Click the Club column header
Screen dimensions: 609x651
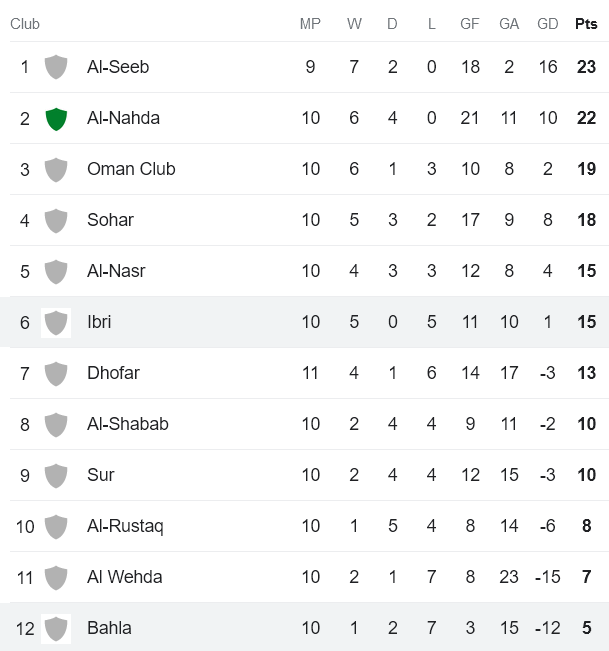pyautogui.click(x=25, y=24)
